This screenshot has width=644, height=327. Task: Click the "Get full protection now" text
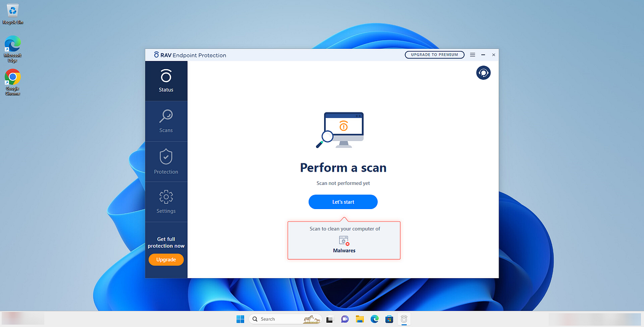point(166,242)
